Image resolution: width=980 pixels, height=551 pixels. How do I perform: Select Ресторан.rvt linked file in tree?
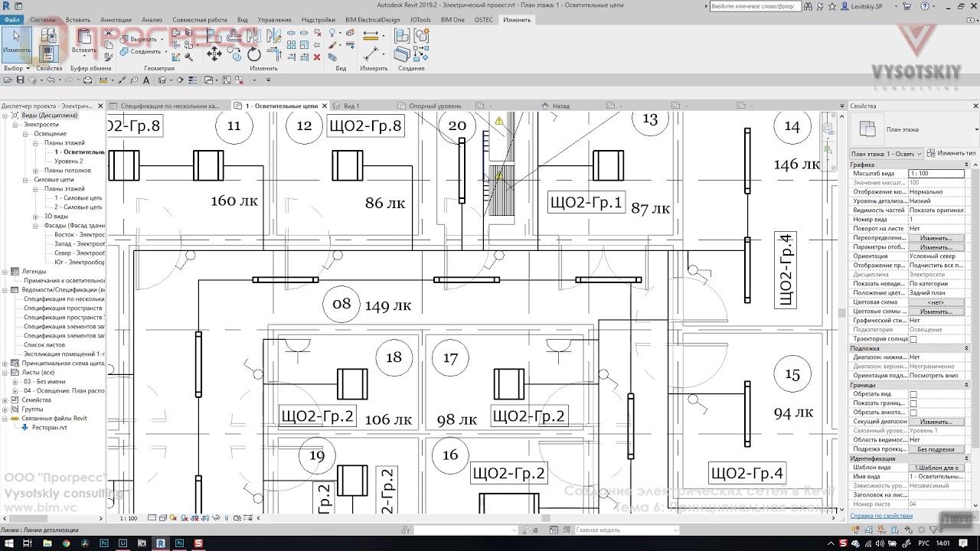pos(49,428)
